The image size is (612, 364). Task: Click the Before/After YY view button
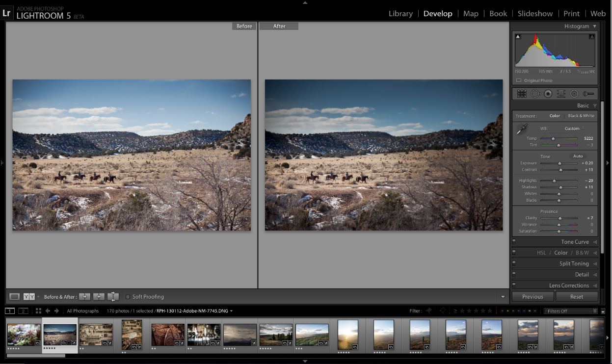(29, 296)
